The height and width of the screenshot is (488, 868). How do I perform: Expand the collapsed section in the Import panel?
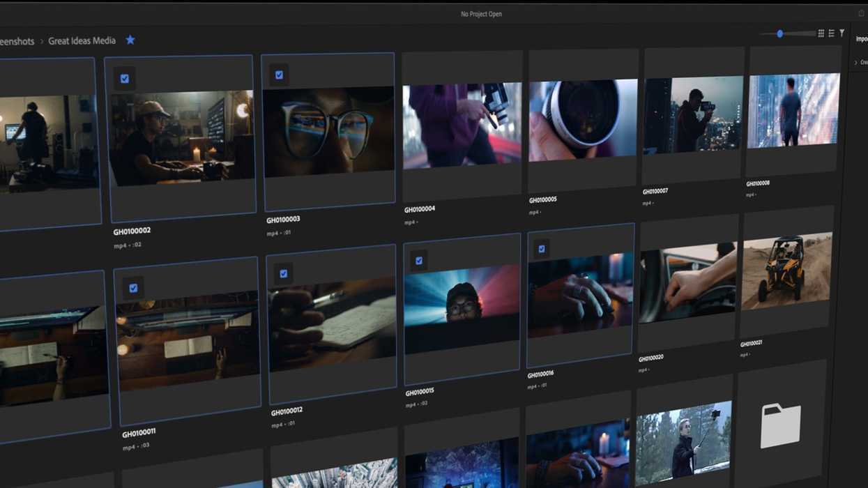856,63
